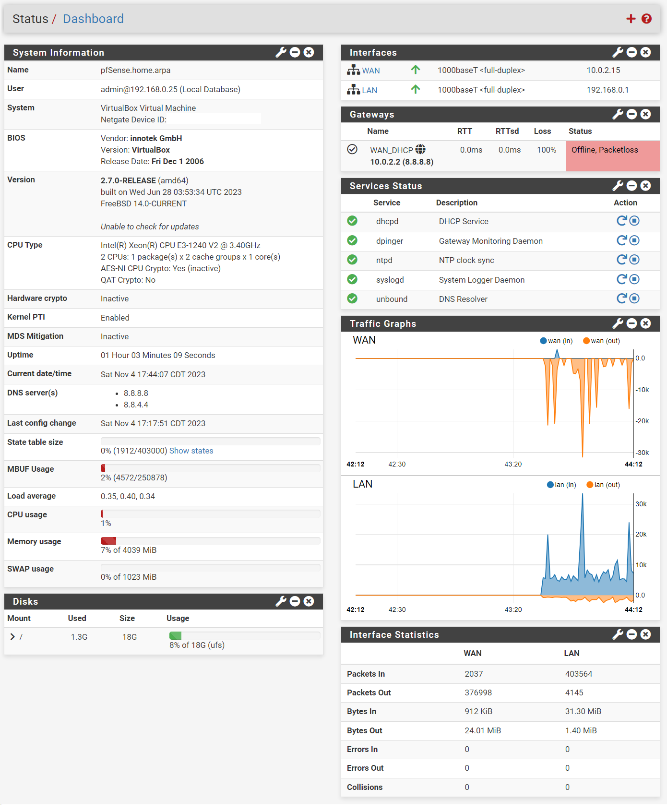Click the LAN traffic graph area

coord(494,548)
